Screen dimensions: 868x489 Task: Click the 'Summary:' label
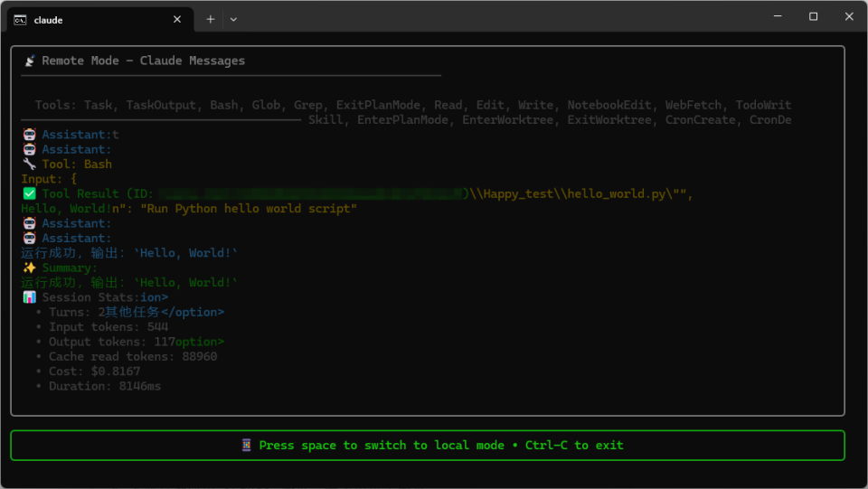70,268
